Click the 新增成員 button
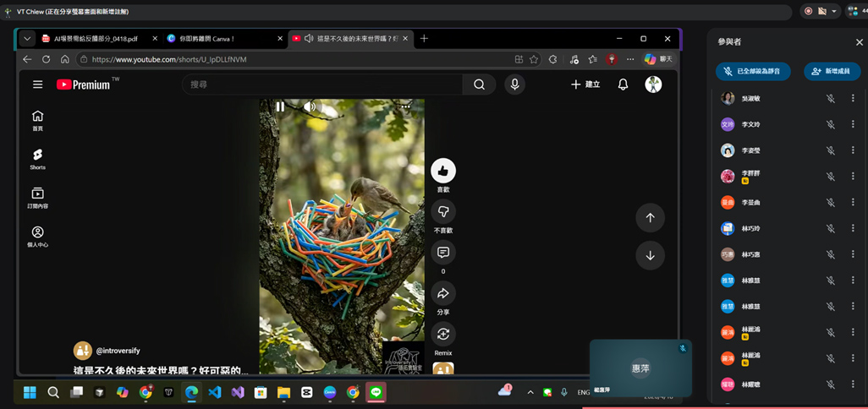 click(832, 71)
